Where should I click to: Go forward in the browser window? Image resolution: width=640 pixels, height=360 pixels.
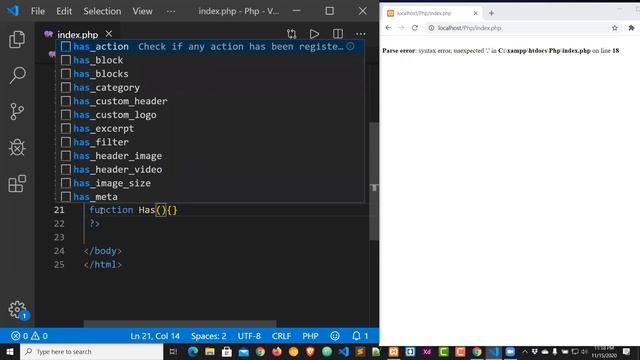pos(401,28)
